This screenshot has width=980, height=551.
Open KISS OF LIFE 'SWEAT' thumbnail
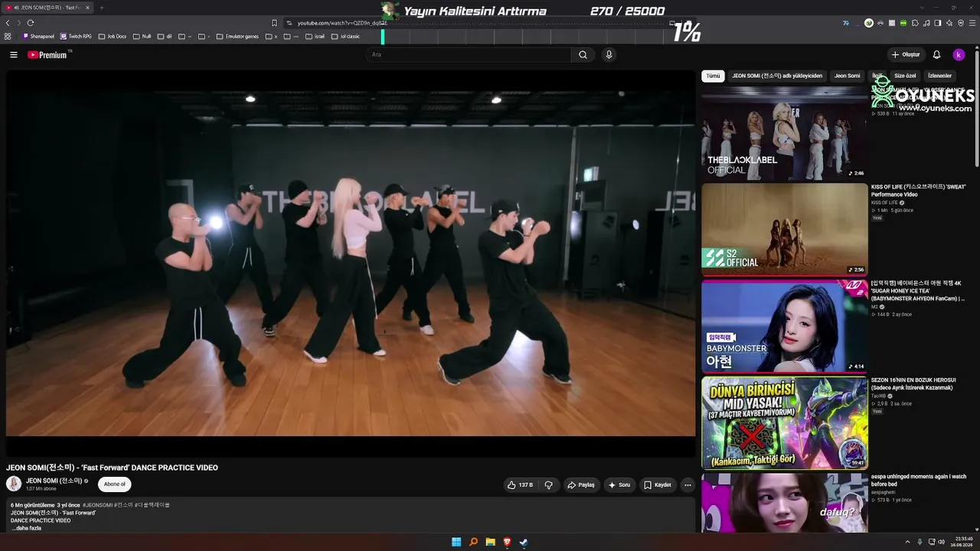point(785,230)
